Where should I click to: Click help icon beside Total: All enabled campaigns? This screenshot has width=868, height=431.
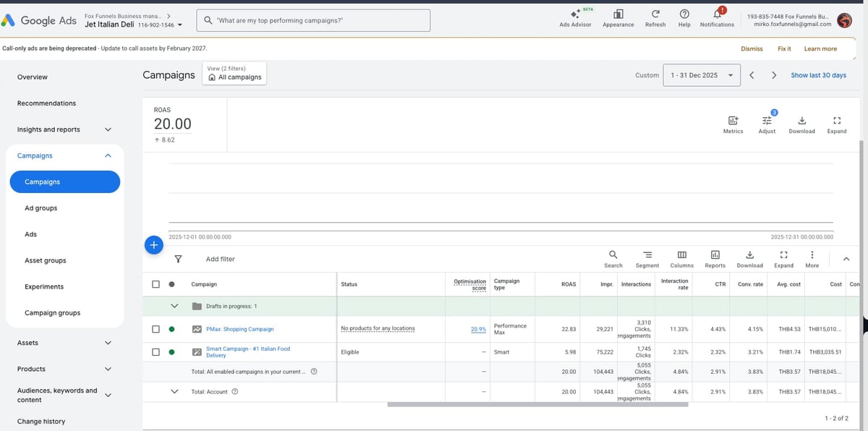[313, 372]
